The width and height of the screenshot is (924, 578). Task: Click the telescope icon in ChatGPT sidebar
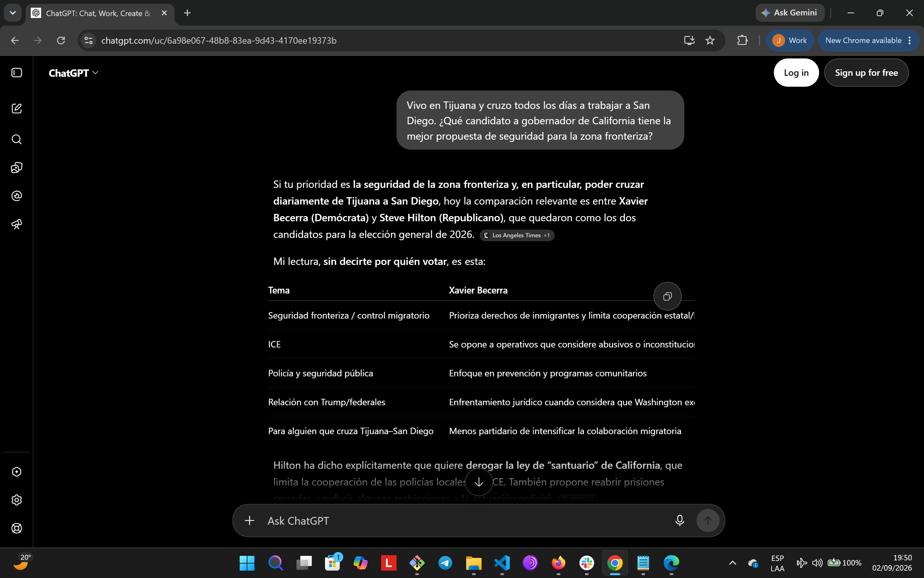coord(17,224)
